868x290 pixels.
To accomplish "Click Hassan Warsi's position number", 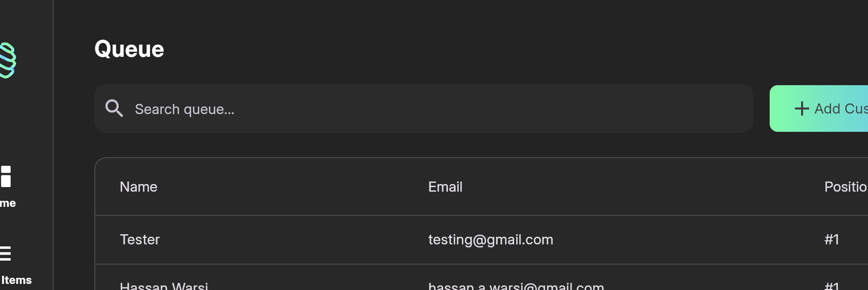I will tap(831, 286).
